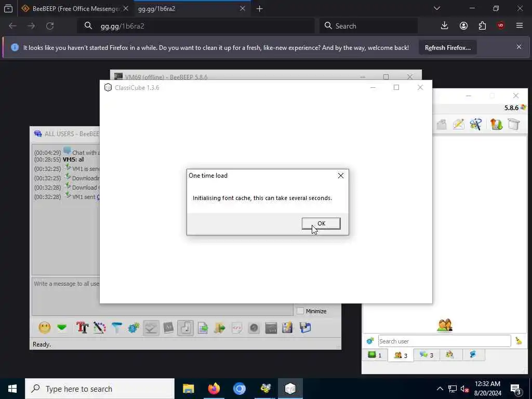
Task: Click the save chat floppy disk icon
Action: pyautogui.click(x=305, y=328)
